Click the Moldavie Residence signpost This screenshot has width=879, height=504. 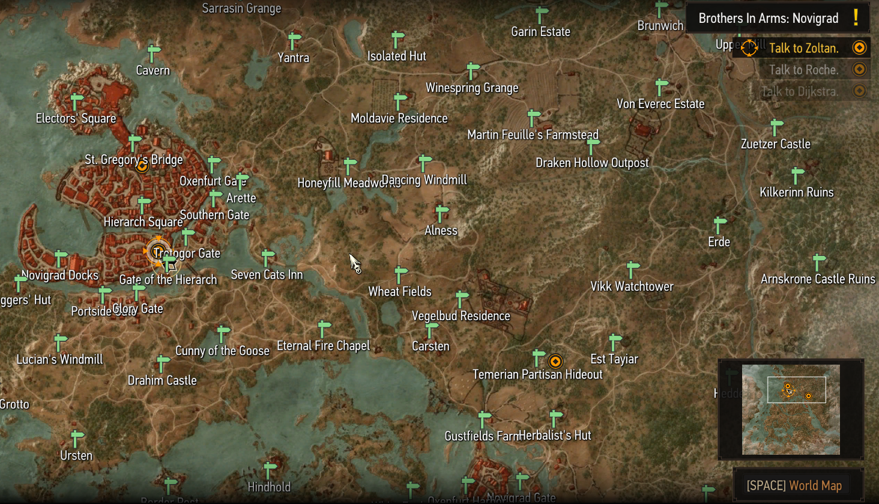400,101
